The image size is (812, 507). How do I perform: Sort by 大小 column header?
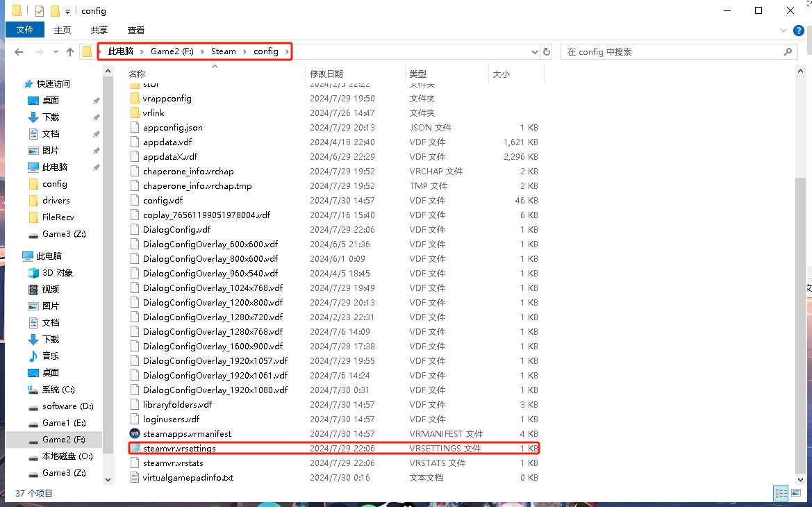pyautogui.click(x=502, y=74)
